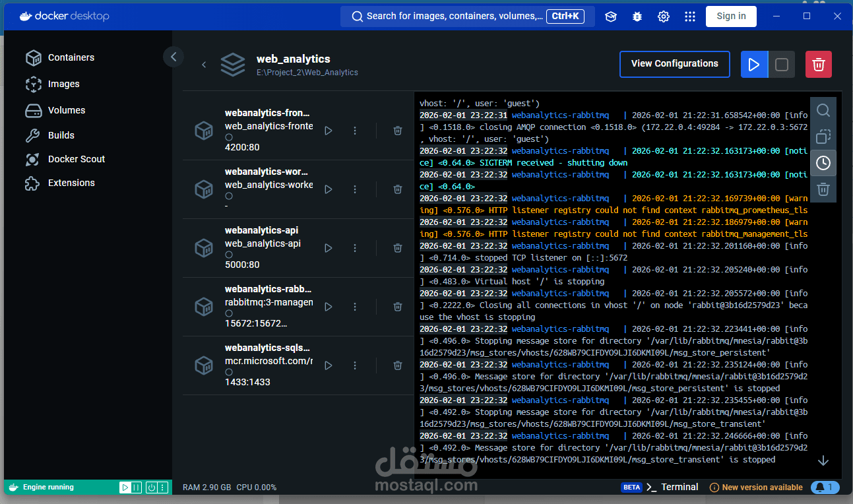Viewport: 853px width, 504px height.
Task: Clear the logs with trash icon
Action: (x=823, y=189)
